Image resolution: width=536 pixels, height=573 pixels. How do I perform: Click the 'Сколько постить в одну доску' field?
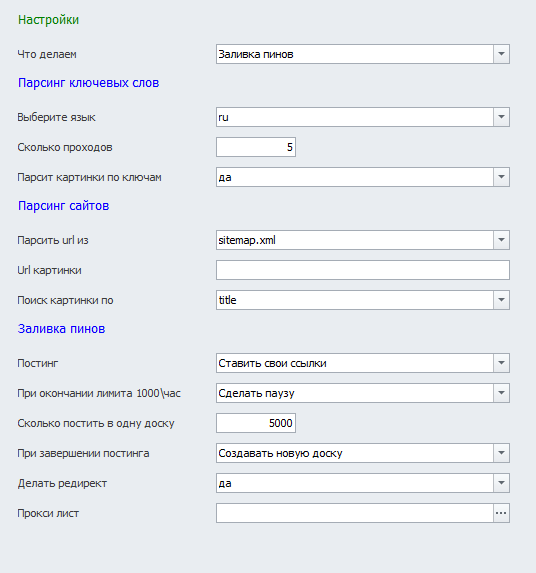click(256, 423)
